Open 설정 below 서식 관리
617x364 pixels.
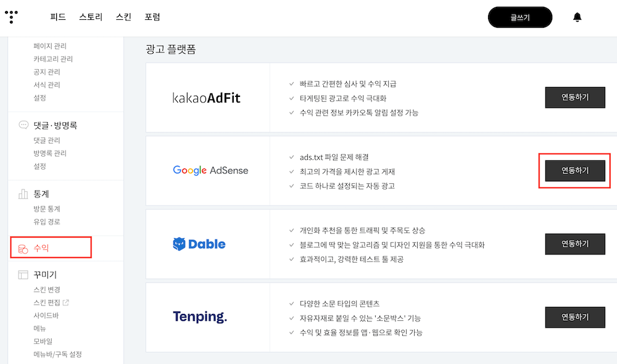[39, 97]
